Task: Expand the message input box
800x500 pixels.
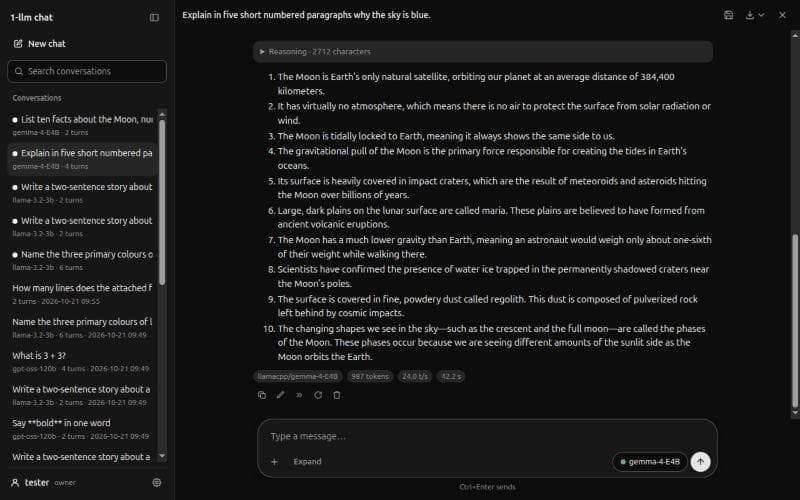Action: (307, 462)
